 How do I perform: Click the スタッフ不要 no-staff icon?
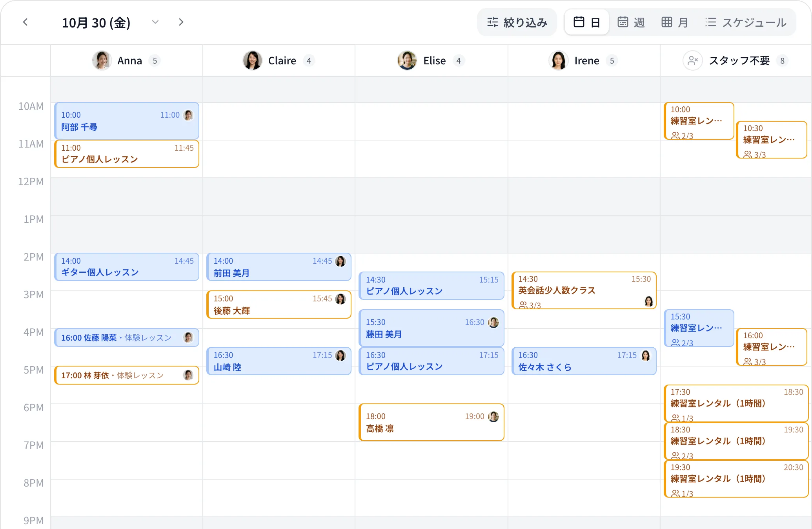pyautogui.click(x=692, y=60)
